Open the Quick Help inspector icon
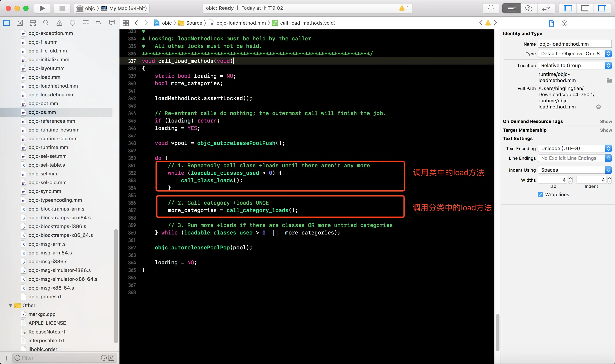 [564, 23]
